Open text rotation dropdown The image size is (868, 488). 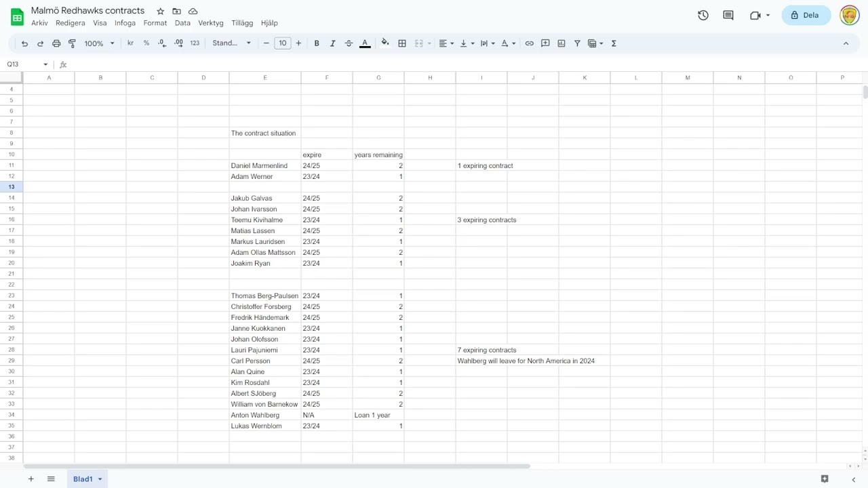tap(508, 43)
